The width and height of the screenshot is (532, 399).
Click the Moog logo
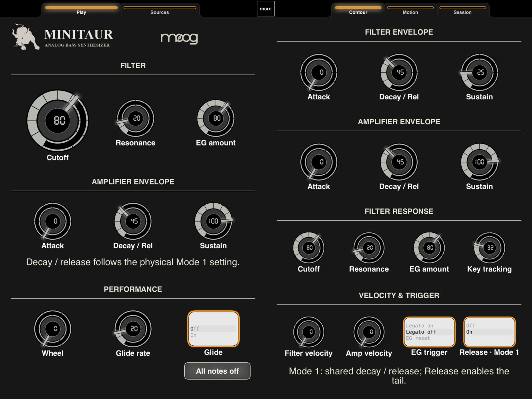tap(179, 38)
